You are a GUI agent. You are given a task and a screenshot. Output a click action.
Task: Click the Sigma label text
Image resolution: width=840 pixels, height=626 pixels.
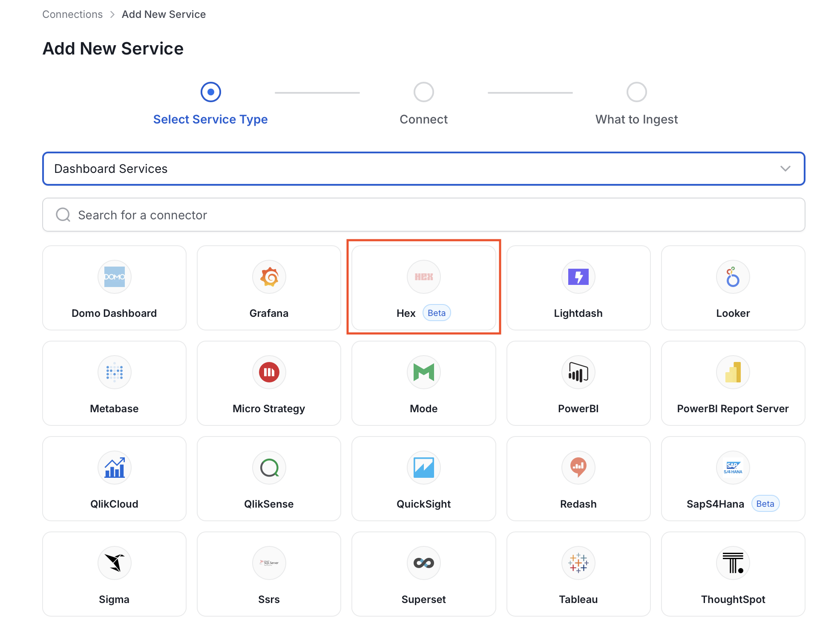(x=114, y=600)
